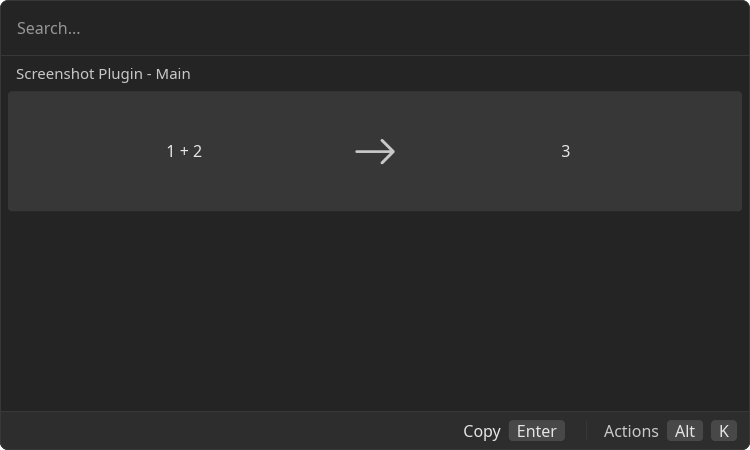Click the blank search bar area beside the placeholder

coord(411,28)
